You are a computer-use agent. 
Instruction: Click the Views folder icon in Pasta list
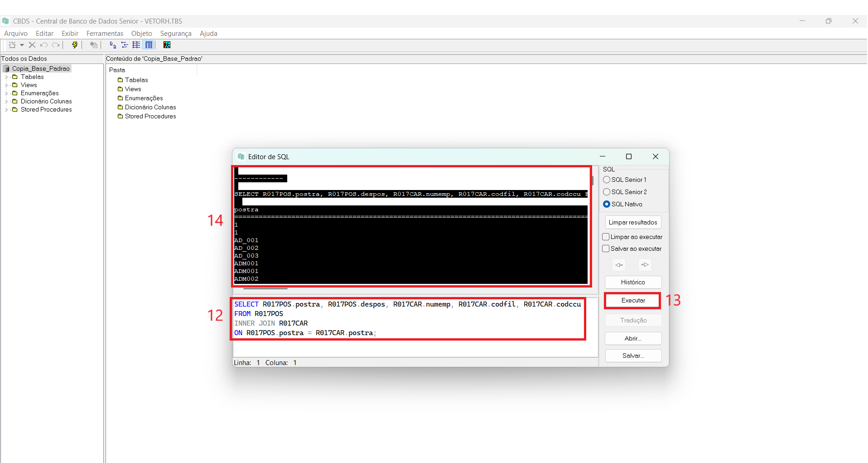121,89
